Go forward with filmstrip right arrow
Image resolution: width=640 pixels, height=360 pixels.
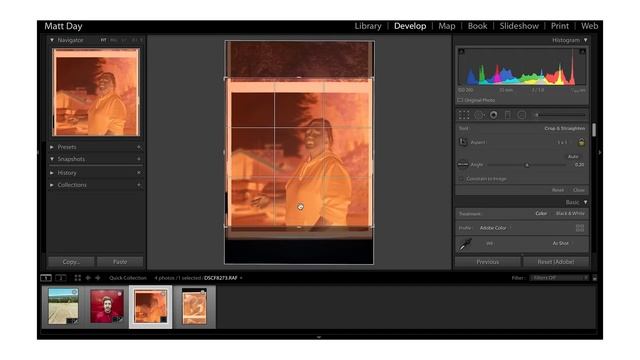(x=98, y=278)
